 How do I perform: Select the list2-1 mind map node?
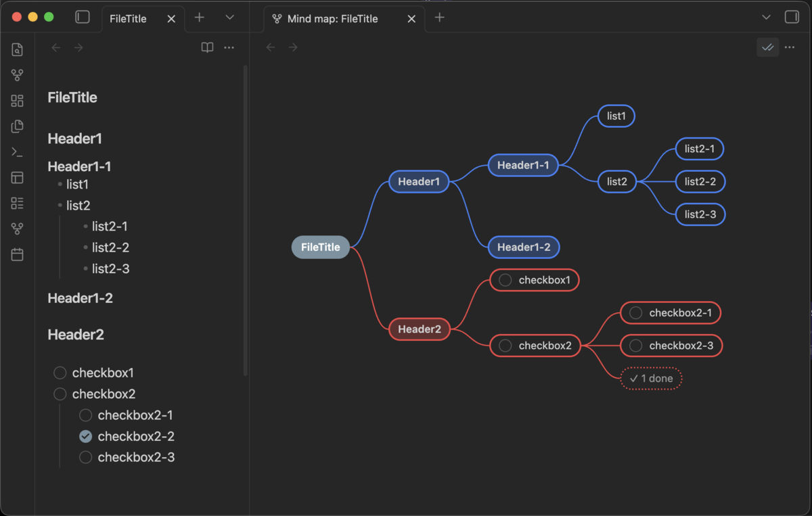pos(700,149)
